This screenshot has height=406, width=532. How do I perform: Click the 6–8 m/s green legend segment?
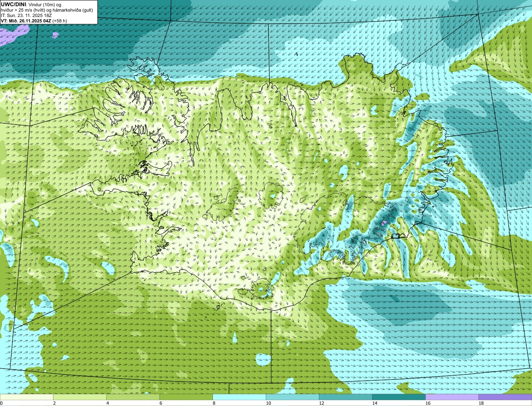coord(186,397)
